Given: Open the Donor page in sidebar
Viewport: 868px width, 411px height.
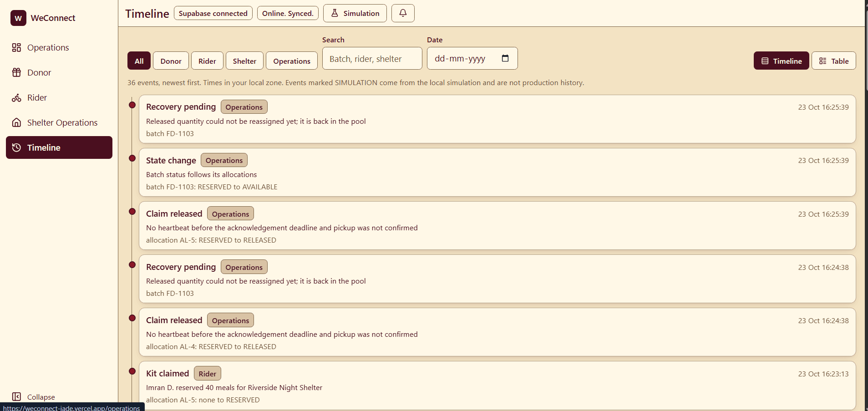Looking at the screenshot, I should (x=59, y=72).
